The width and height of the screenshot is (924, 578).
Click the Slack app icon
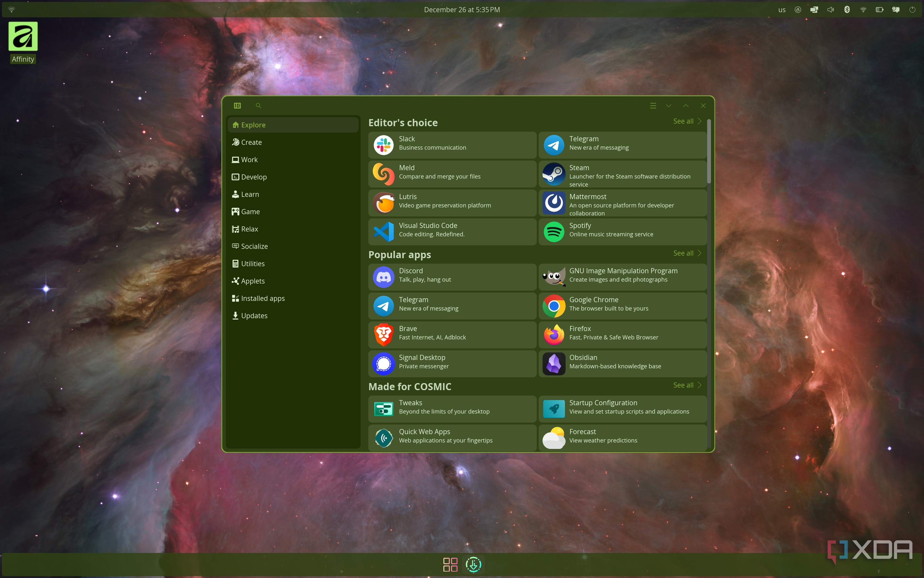[x=383, y=145]
